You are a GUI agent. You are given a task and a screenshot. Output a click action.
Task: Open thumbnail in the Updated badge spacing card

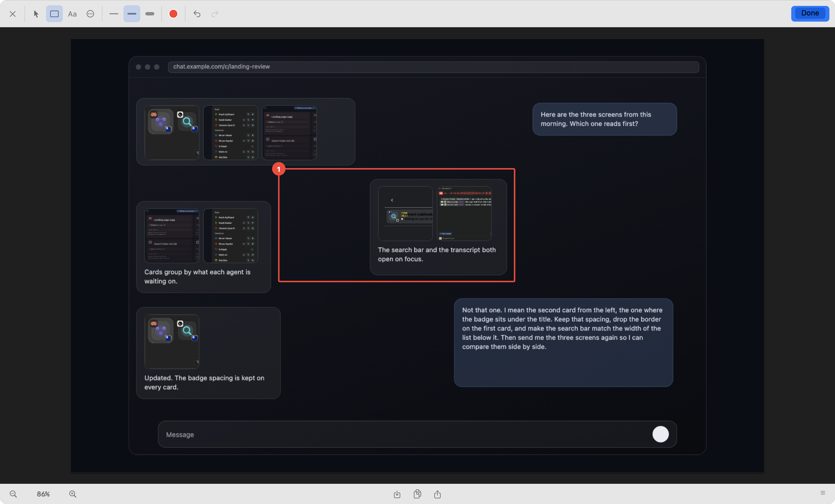click(x=172, y=342)
